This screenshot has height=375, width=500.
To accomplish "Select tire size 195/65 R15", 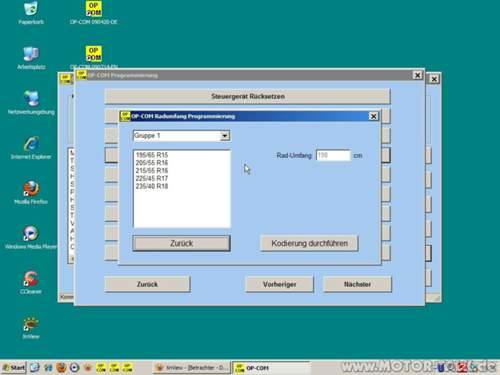I will (x=152, y=155).
